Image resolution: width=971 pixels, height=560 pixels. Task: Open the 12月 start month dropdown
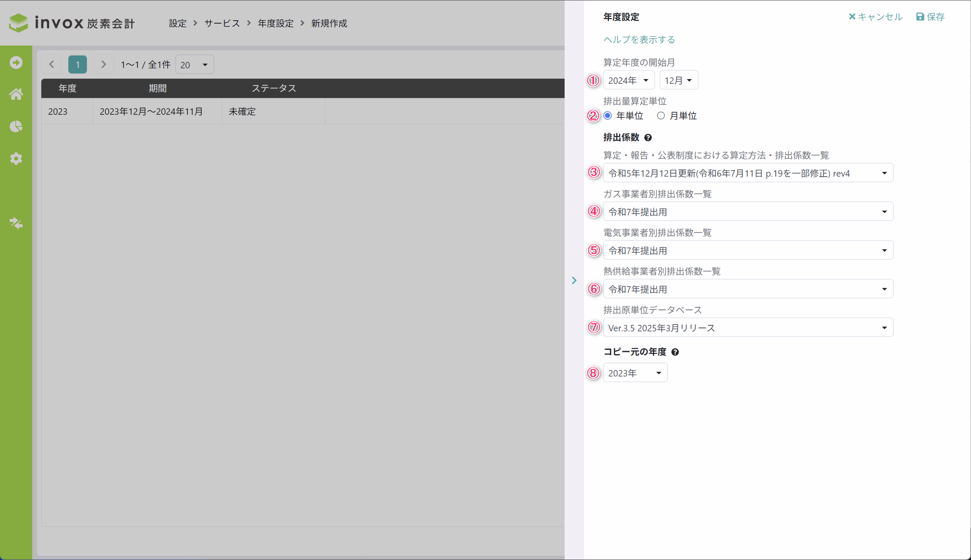pos(679,80)
